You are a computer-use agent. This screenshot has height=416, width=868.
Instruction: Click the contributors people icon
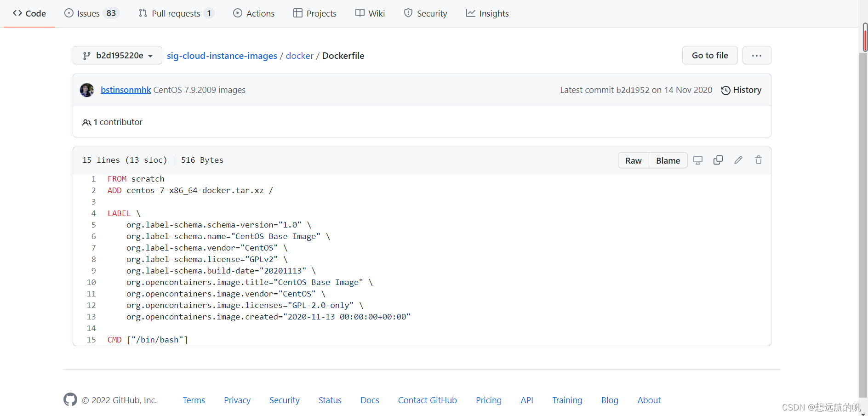point(86,122)
